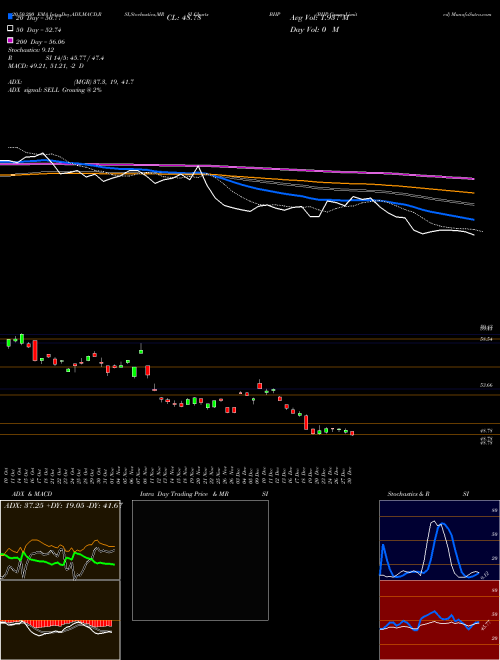Click the blue 20 Day EMA legend swatch
Screen dimensions: 500x660
click(10, 17)
